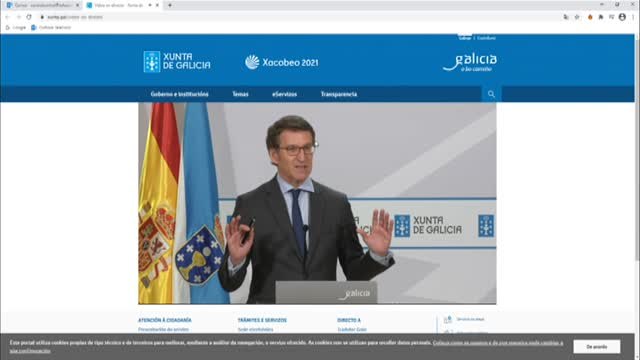The image size is (640, 360).
Task: Open the extensions puzzle icon
Action: pos(601,17)
